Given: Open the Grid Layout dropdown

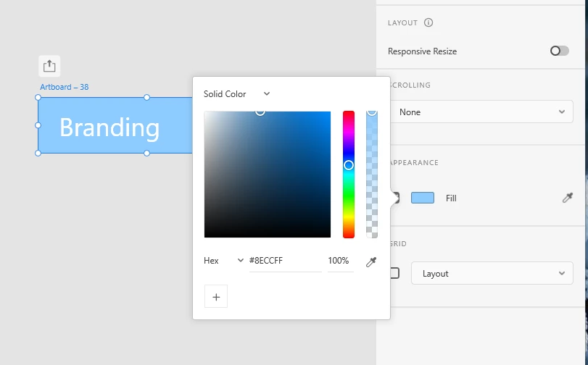Looking at the screenshot, I should pyautogui.click(x=492, y=273).
